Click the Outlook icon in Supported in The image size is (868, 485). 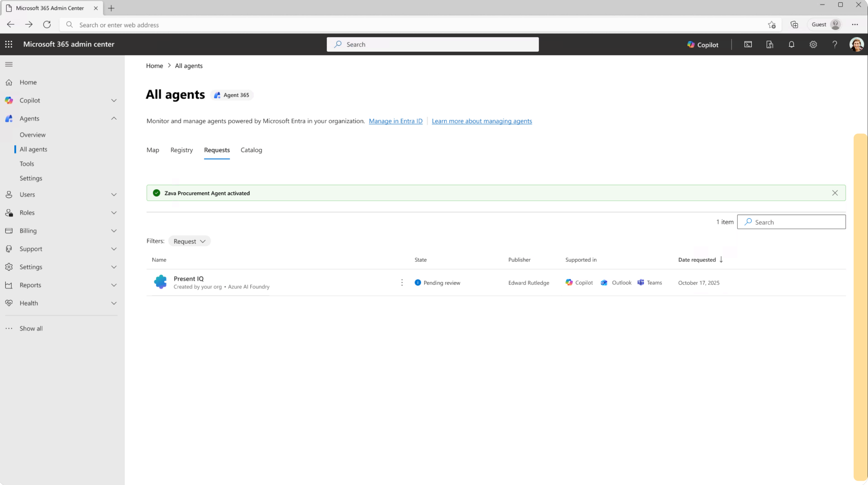[604, 283]
